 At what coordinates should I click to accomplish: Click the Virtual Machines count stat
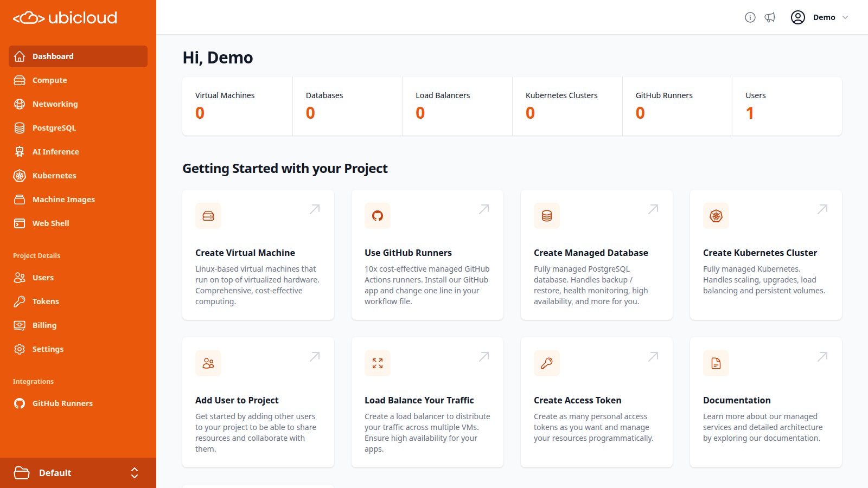(x=237, y=106)
